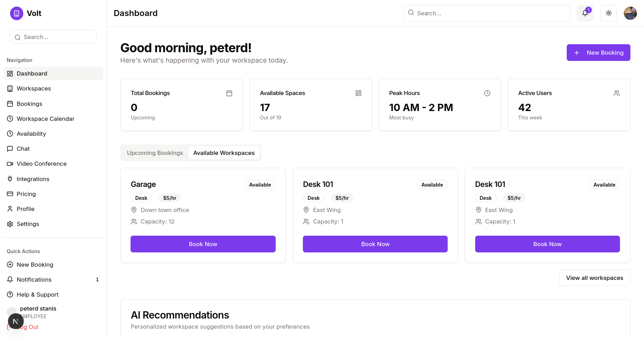Click the round N badge icon
This screenshot has height=337, width=644.
(x=16, y=321)
